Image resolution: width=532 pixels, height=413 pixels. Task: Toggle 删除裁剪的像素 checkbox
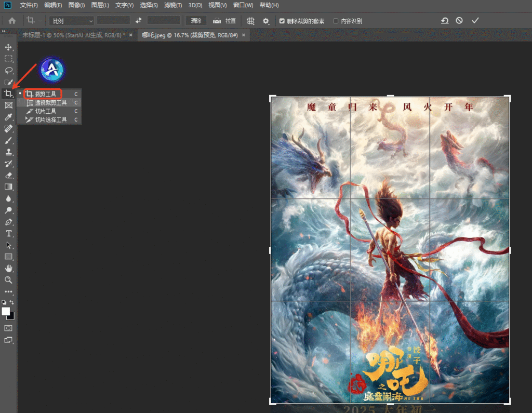click(282, 21)
